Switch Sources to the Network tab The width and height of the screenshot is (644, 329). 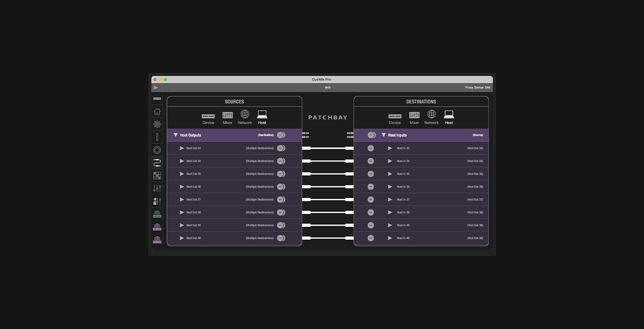pyautogui.click(x=245, y=117)
